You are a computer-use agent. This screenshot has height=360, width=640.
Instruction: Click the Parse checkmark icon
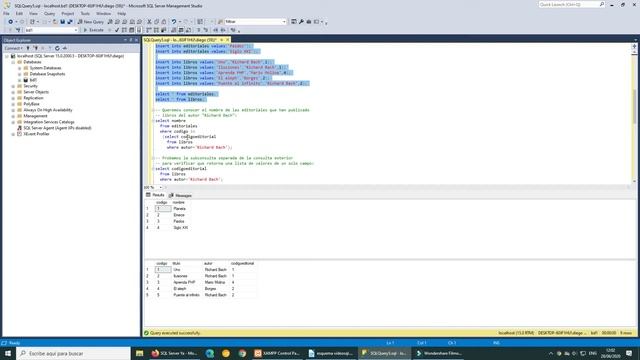coord(117,30)
